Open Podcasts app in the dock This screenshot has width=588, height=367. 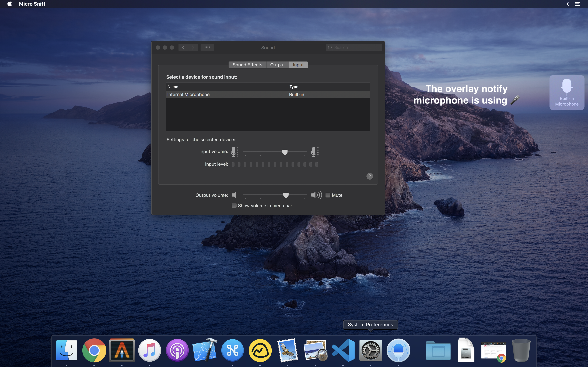tap(177, 350)
